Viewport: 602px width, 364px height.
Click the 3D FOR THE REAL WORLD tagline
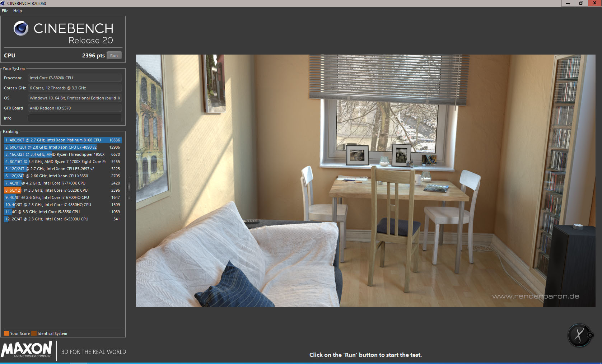(94, 352)
